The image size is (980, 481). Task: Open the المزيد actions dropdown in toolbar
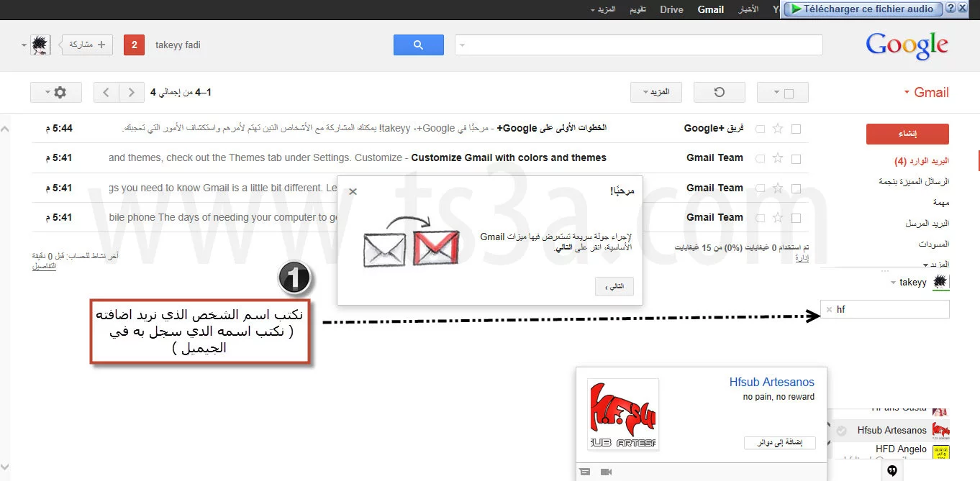tap(656, 92)
